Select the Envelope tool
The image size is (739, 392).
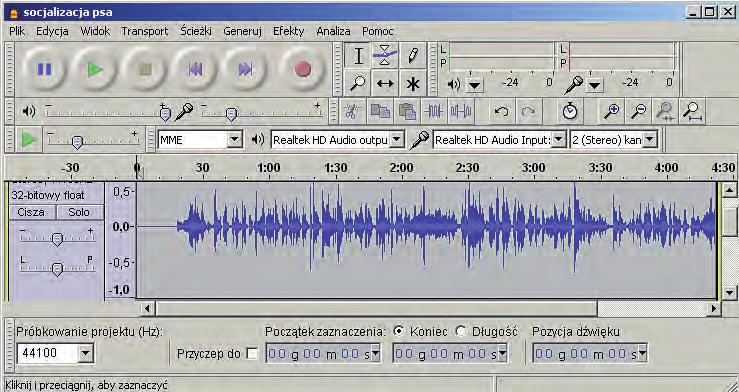point(385,56)
